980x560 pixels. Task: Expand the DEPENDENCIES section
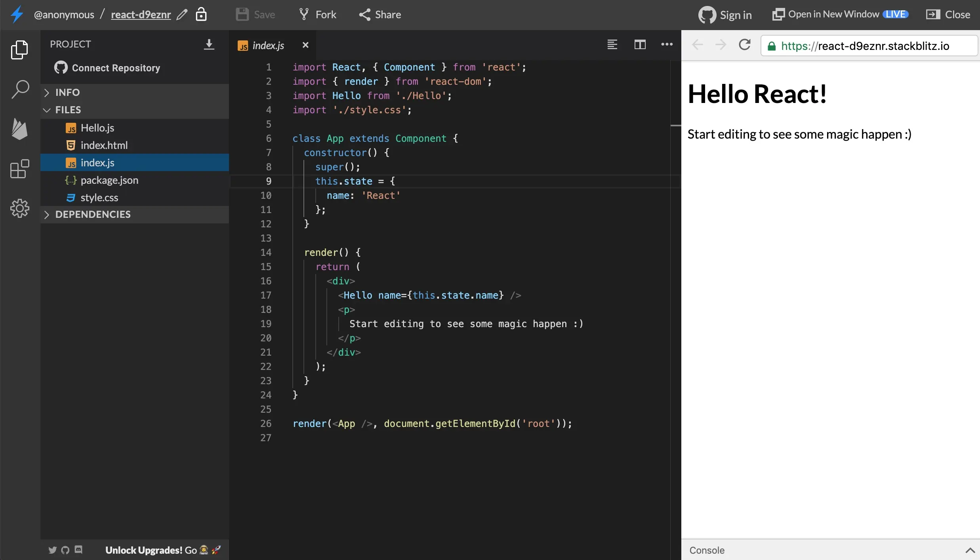(135, 214)
